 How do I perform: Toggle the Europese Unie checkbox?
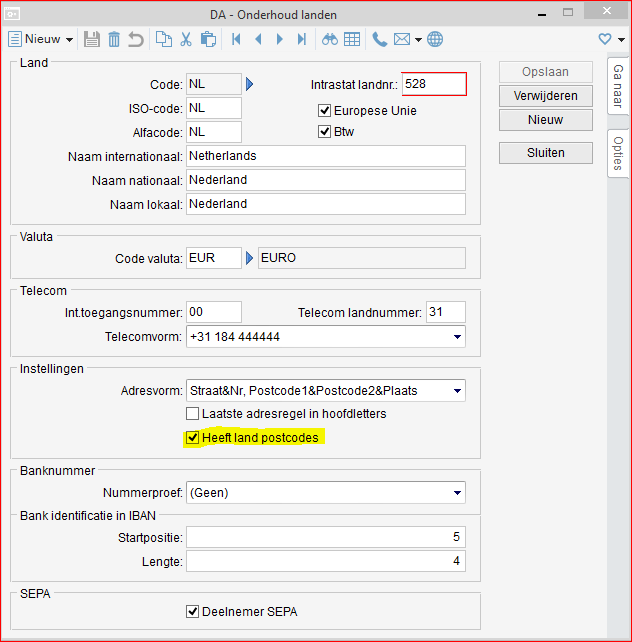click(x=325, y=111)
